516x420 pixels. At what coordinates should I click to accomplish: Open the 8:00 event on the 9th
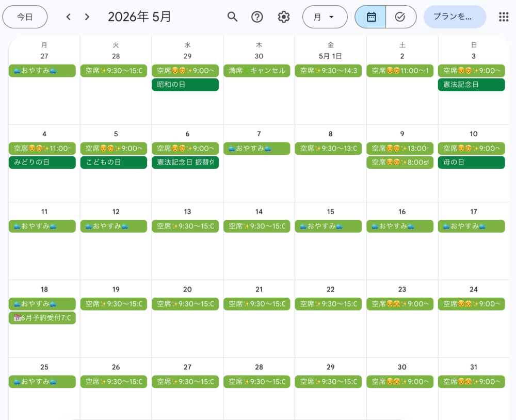click(400, 163)
